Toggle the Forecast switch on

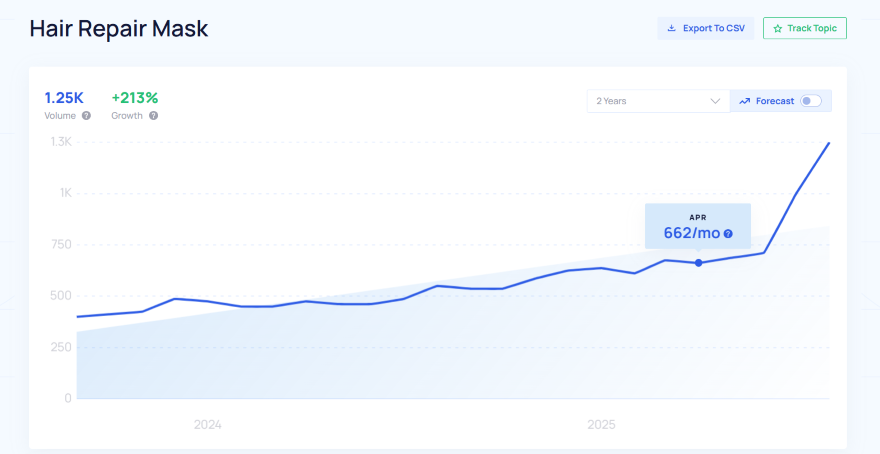810,101
